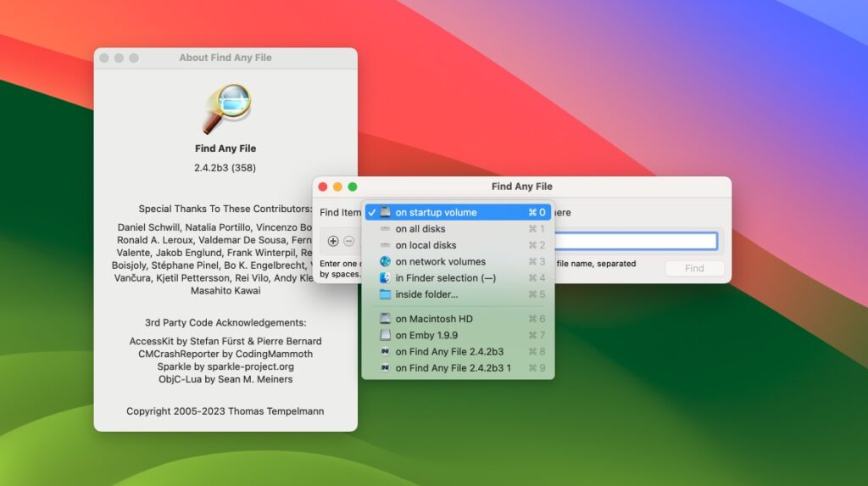Pick 'on local disks' option

(458, 245)
